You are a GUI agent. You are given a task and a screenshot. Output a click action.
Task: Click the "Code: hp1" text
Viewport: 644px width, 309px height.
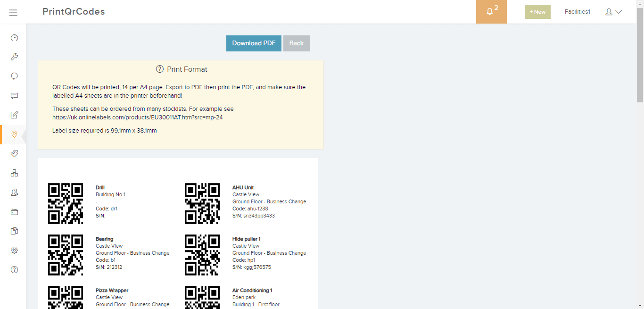click(244, 260)
